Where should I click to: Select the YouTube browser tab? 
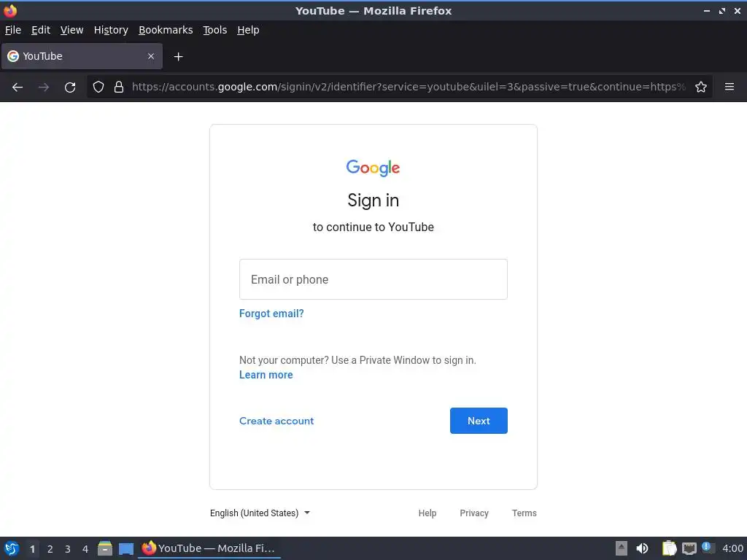[x=82, y=56]
